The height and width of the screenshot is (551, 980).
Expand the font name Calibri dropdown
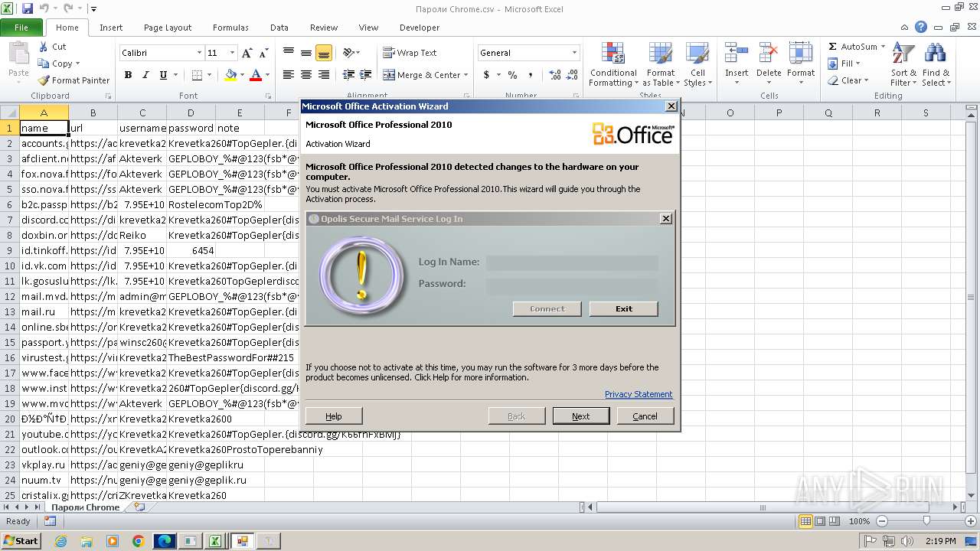tap(199, 53)
